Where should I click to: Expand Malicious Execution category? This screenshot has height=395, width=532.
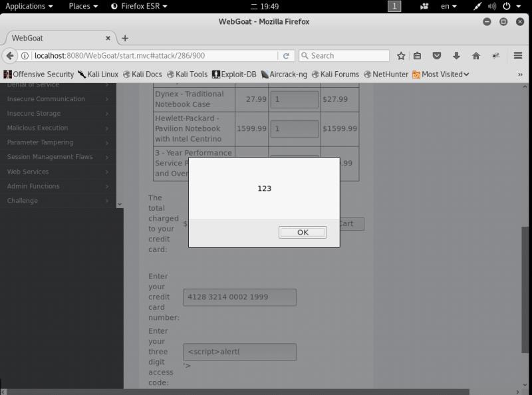pyautogui.click(x=58, y=128)
